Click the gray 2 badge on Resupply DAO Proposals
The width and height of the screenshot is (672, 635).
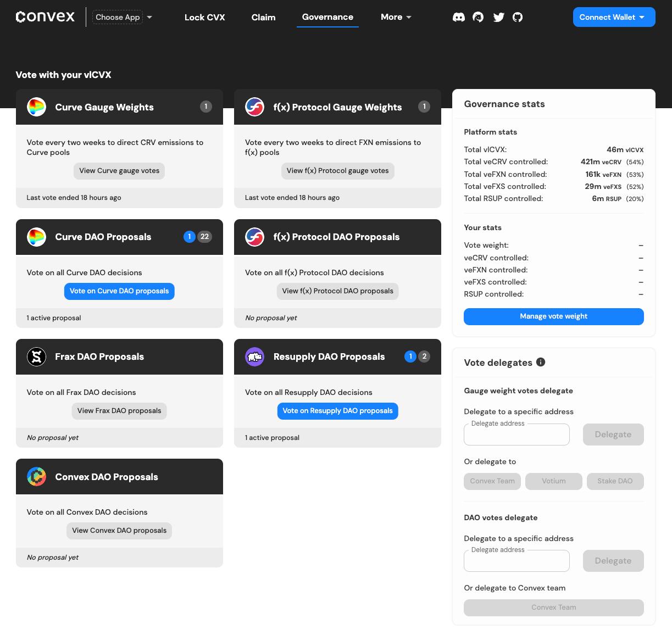click(424, 357)
